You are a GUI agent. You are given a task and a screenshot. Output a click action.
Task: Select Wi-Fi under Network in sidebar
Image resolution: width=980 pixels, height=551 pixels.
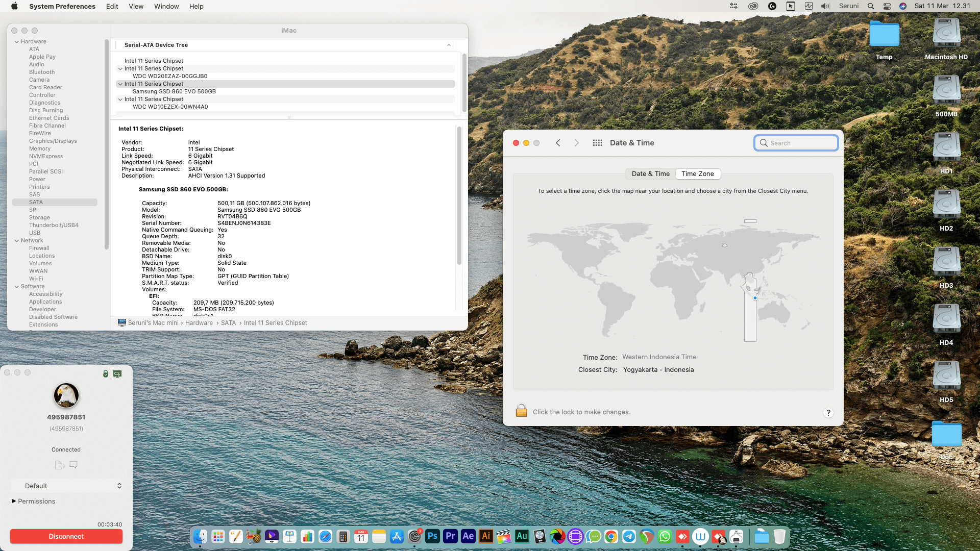coord(36,279)
